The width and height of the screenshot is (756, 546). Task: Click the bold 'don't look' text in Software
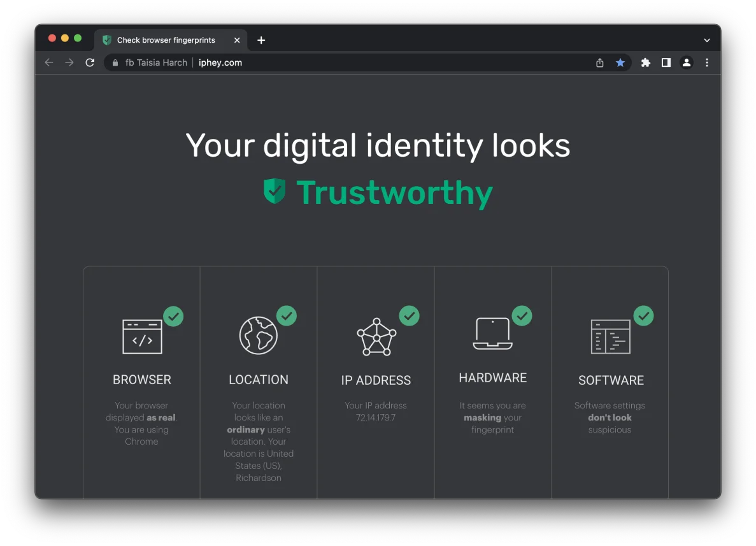click(610, 418)
